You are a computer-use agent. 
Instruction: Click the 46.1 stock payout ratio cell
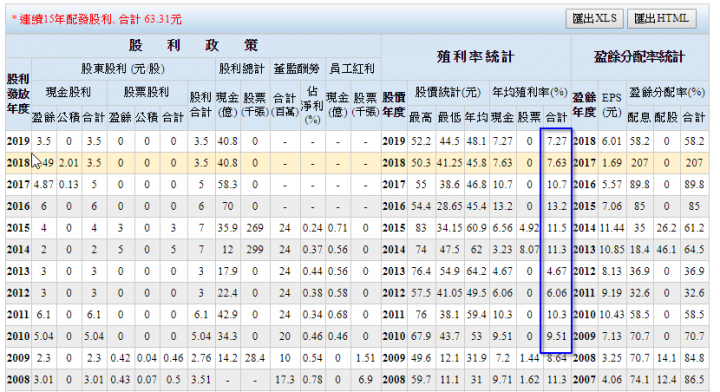[x=666, y=249]
